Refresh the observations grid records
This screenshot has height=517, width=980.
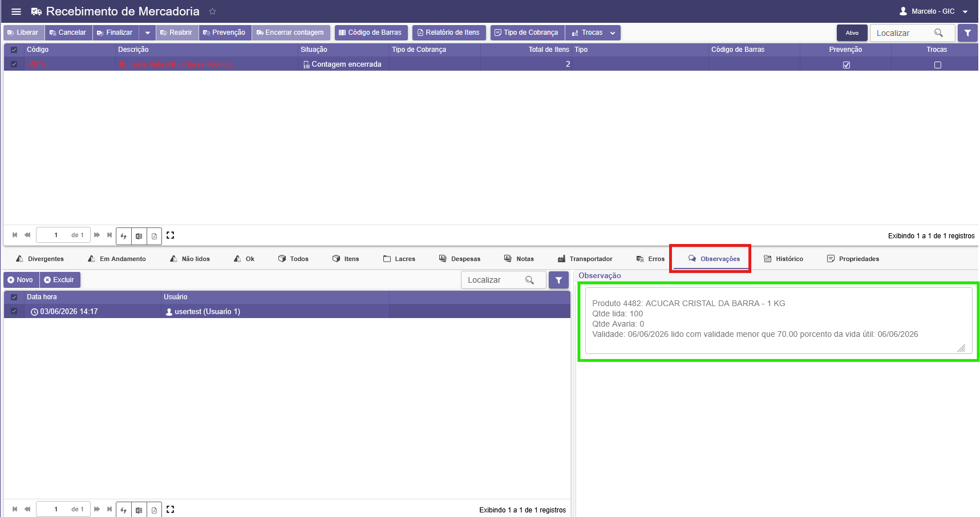pyautogui.click(x=123, y=510)
